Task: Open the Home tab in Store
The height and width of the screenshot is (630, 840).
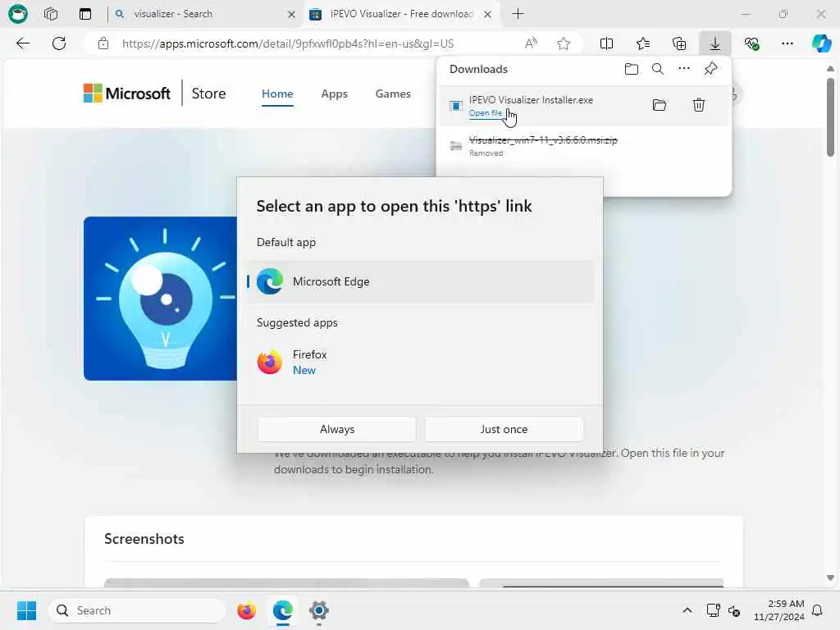Action: click(x=277, y=94)
